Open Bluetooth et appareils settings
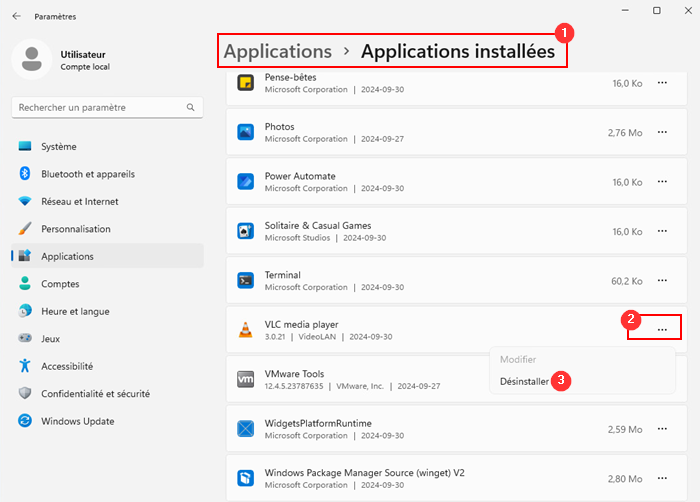 107,174
